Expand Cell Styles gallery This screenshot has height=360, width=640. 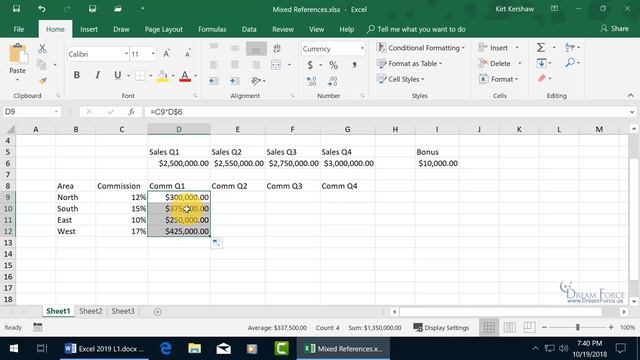400,79
